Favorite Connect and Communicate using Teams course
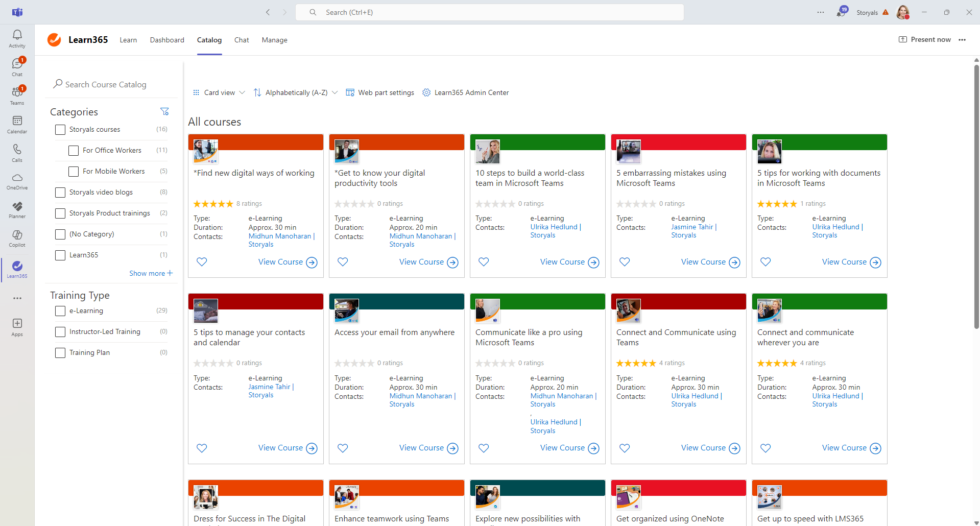Viewport: 980px width, 526px height. pos(625,448)
